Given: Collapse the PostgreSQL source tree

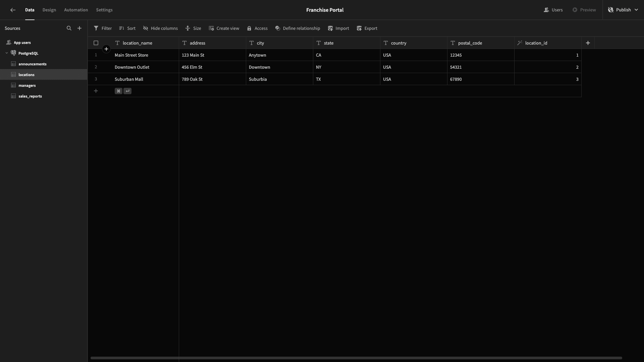Looking at the screenshot, I should click(x=6, y=53).
